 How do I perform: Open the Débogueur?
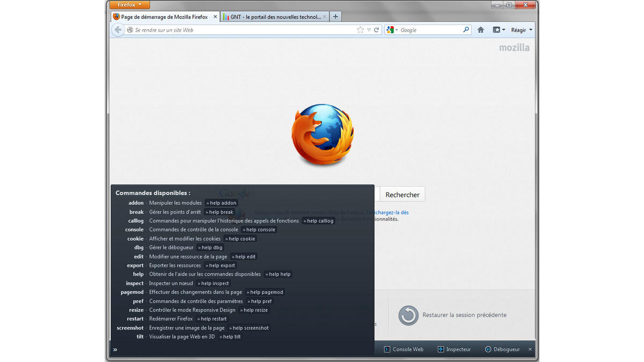point(502,349)
